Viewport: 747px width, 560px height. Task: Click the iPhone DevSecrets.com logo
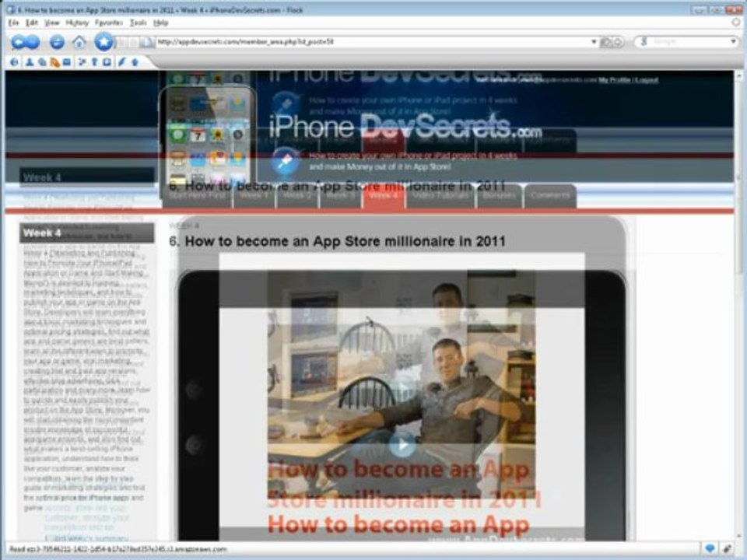405,127
